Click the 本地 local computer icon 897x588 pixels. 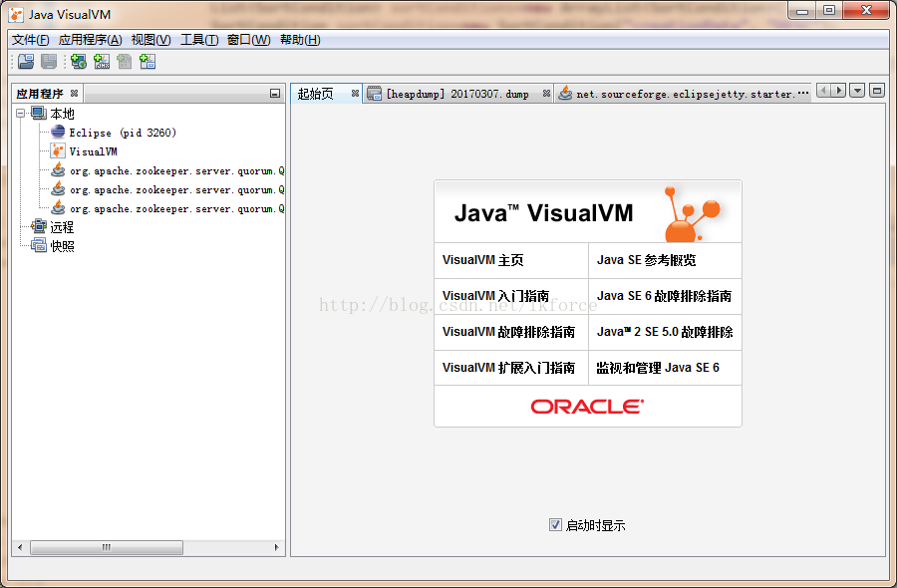(39, 114)
